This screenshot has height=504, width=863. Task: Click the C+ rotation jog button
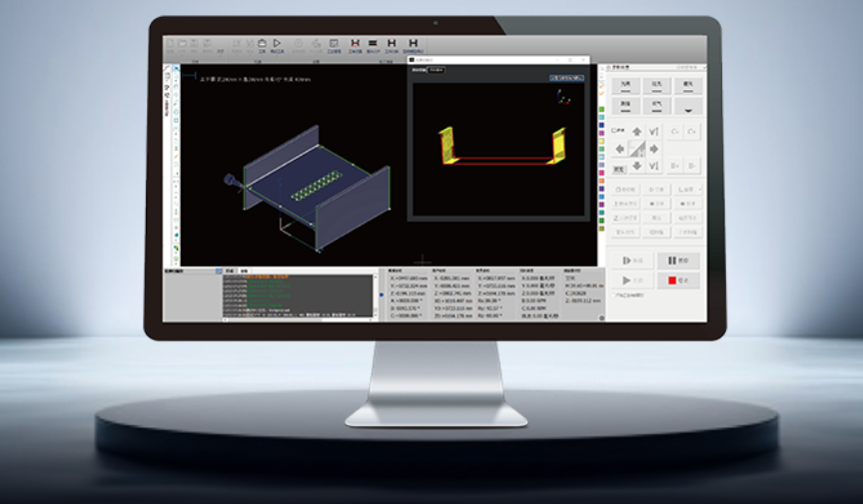click(692, 132)
